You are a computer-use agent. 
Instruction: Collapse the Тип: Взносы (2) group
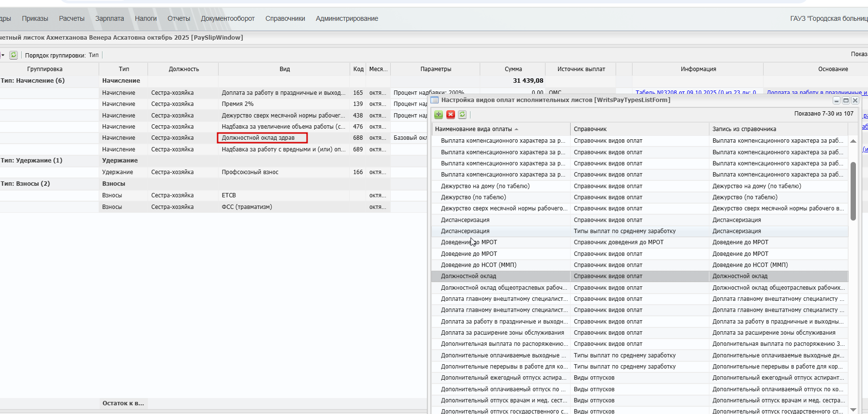[x=26, y=184]
